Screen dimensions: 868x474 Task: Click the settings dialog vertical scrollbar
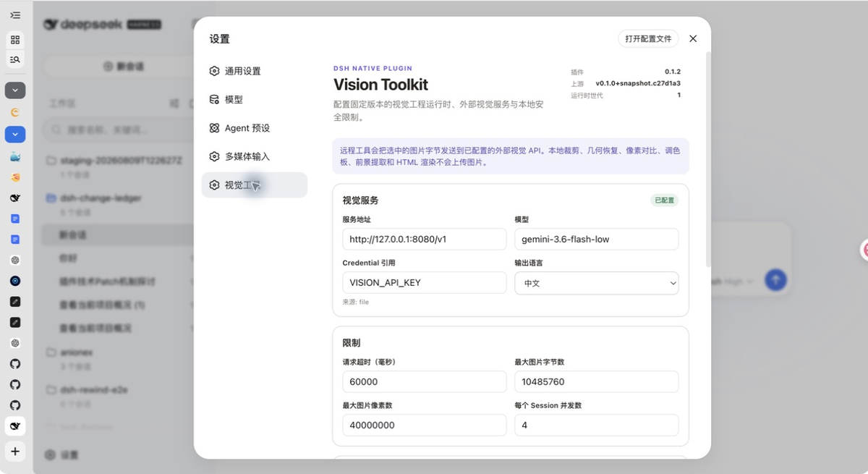(x=708, y=159)
